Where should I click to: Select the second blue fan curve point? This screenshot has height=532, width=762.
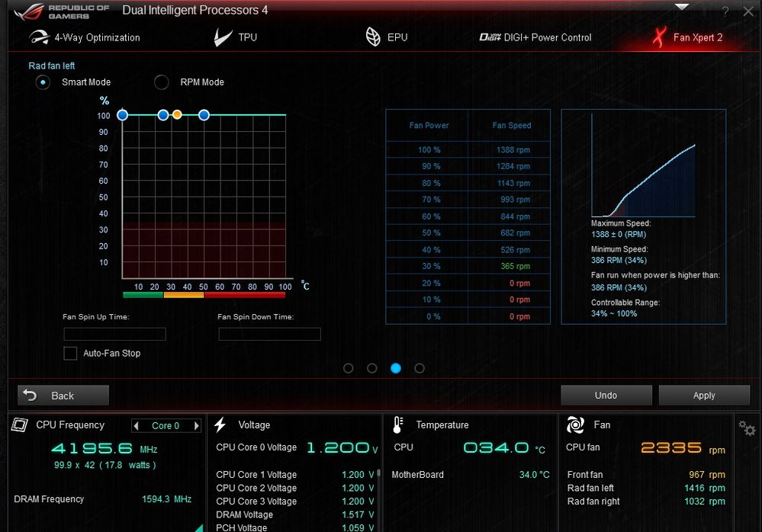163,115
